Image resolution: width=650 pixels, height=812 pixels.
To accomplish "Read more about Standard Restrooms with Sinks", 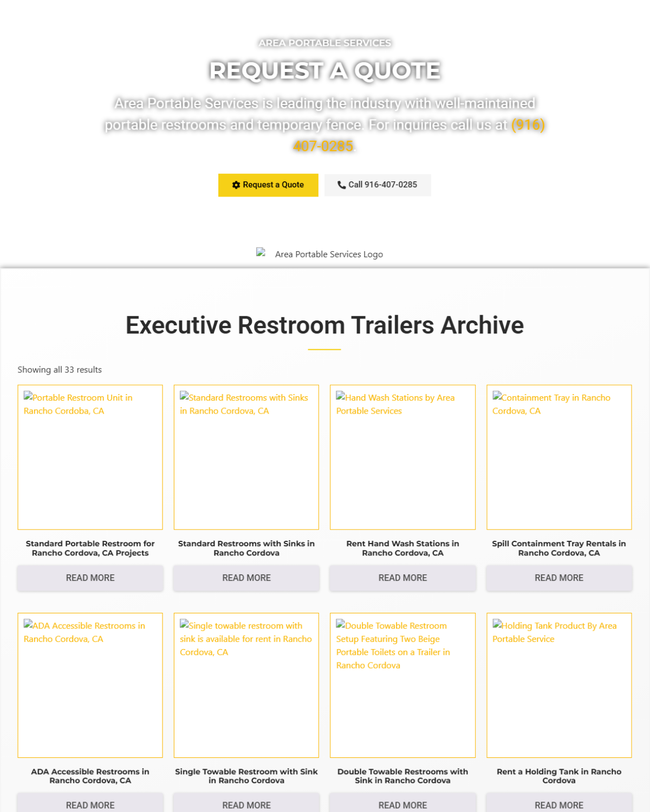I will (x=246, y=578).
